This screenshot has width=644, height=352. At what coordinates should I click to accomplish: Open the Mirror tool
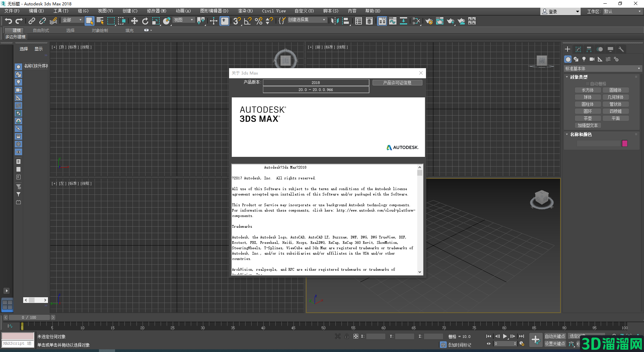click(x=335, y=21)
